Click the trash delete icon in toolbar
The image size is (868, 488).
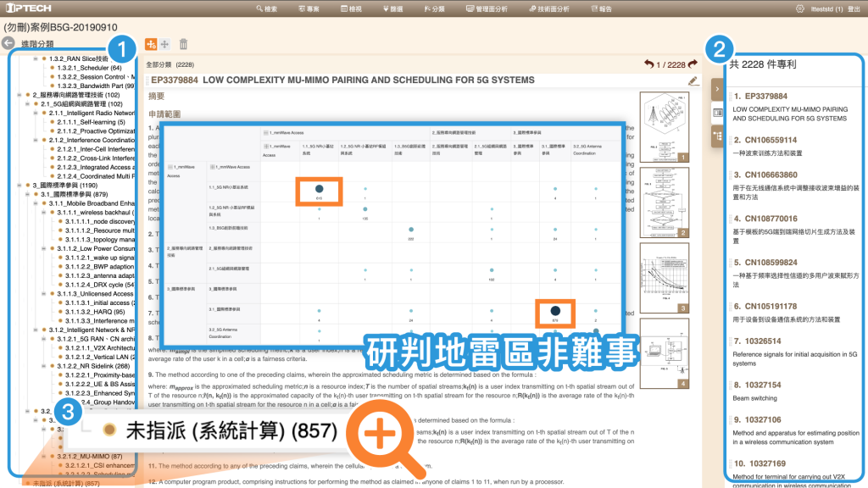[x=183, y=44]
